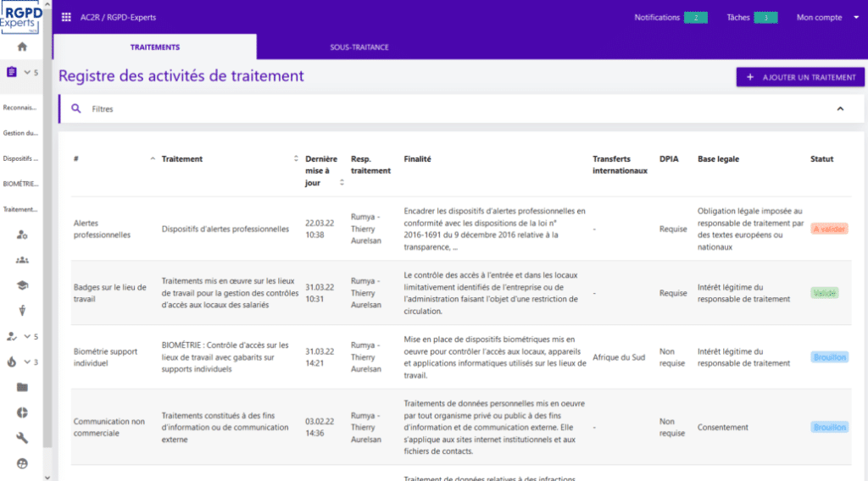Open the folder icon in sidebar
Screen dimensions: 868x481
click(22, 387)
